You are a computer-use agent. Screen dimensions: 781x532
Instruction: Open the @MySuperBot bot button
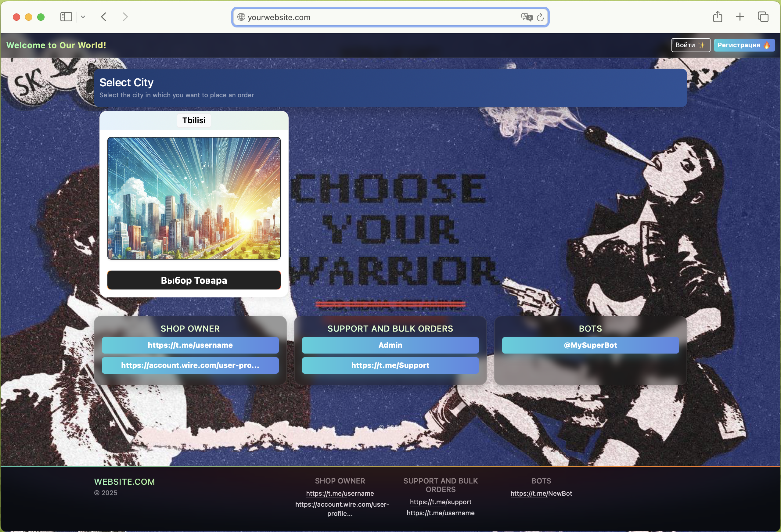pyautogui.click(x=590, y=345)
